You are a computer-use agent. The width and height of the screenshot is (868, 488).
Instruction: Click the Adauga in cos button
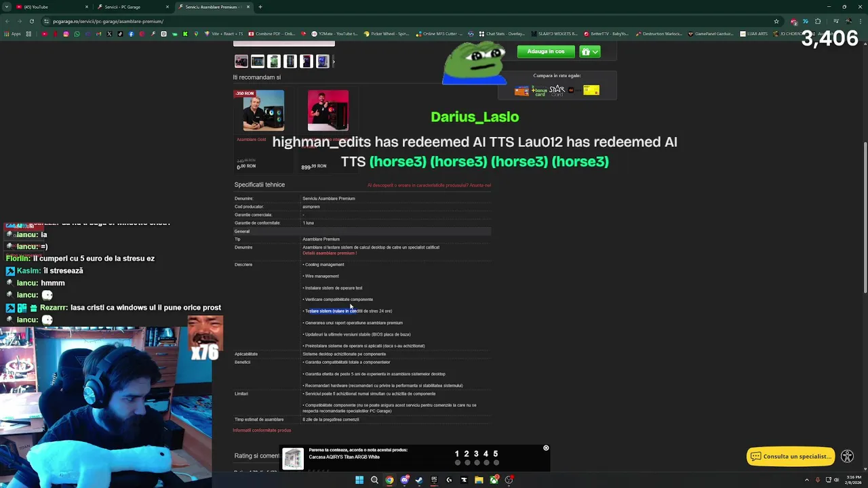click(x=546, y=52)
